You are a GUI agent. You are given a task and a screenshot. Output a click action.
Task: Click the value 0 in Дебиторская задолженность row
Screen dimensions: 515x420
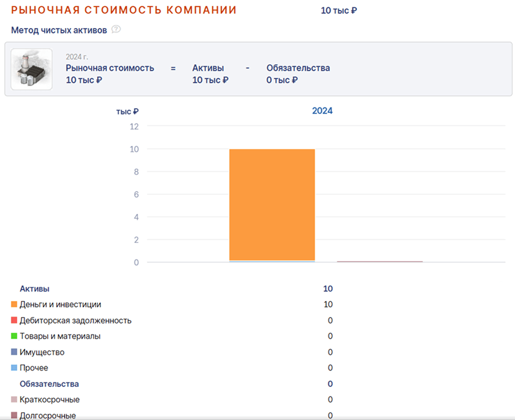[x=331, y=320]
